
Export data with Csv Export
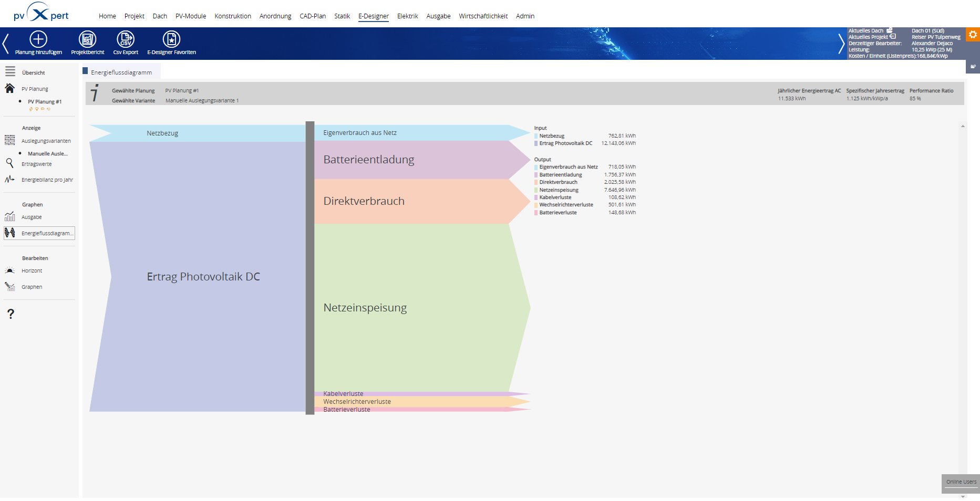point(126,39)
